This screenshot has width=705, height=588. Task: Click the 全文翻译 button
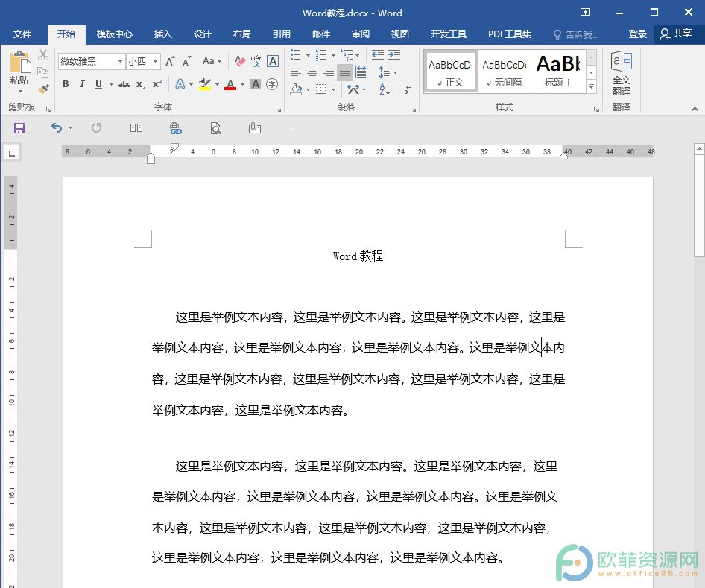622,74
